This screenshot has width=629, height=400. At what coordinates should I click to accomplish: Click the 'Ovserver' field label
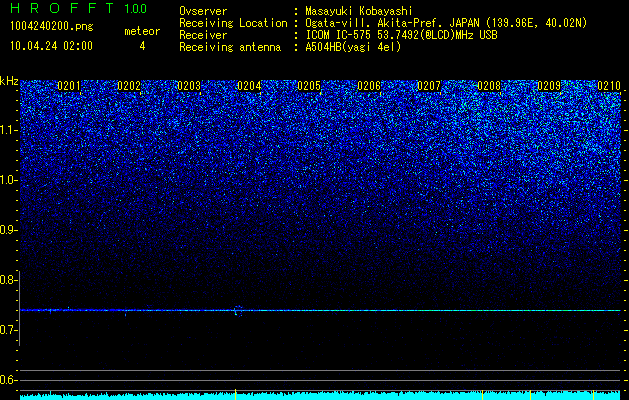(x=203, y=11)
